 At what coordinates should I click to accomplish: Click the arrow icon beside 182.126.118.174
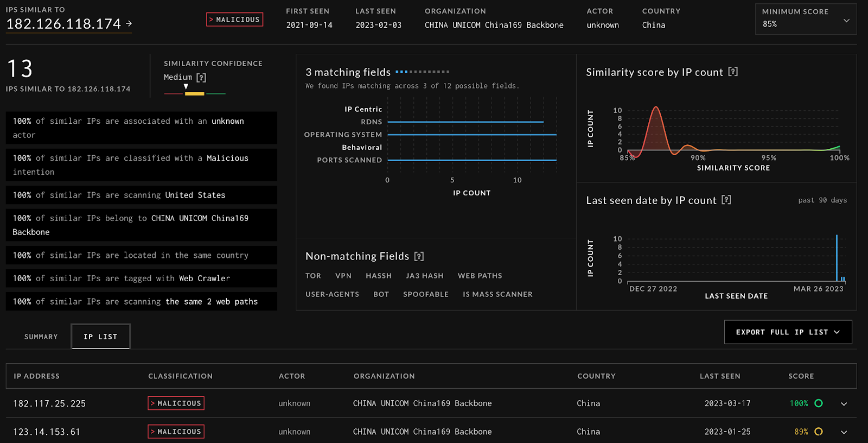[129, 23]
